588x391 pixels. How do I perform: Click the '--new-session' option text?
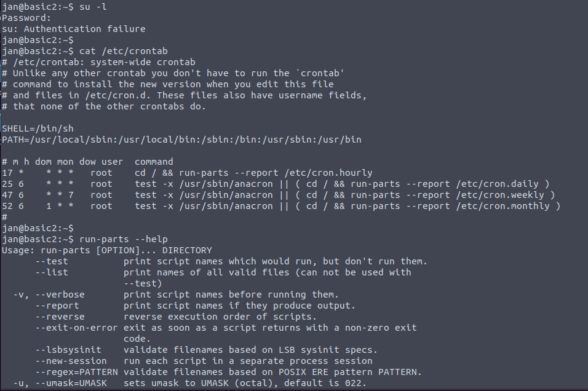pos(71,361)
